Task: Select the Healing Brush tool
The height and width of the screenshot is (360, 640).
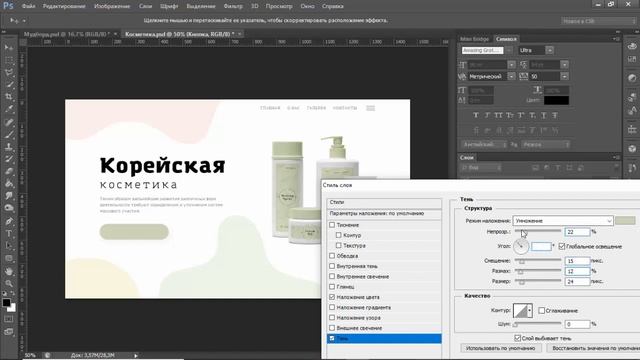Action: pyautogui.click(x=9, y=122)
